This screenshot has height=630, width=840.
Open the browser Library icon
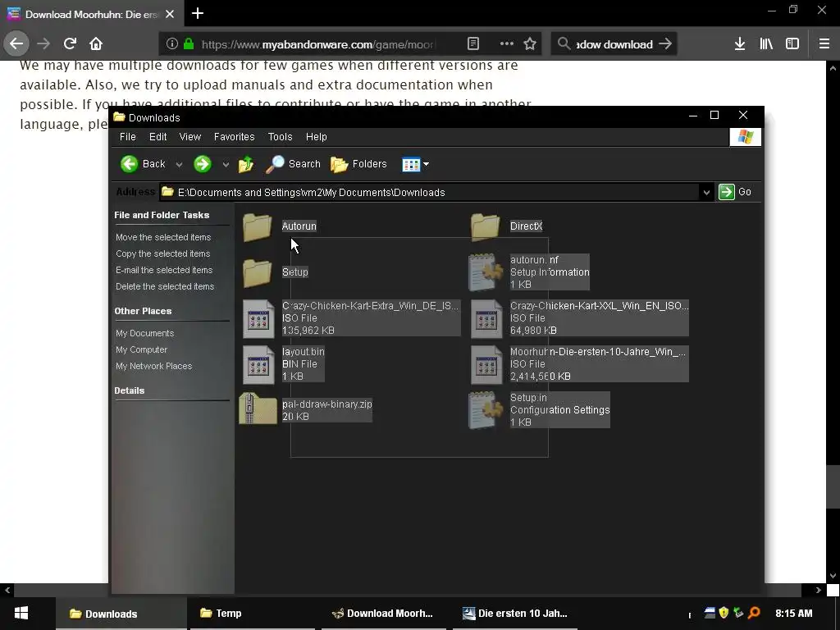coord(766,44)
